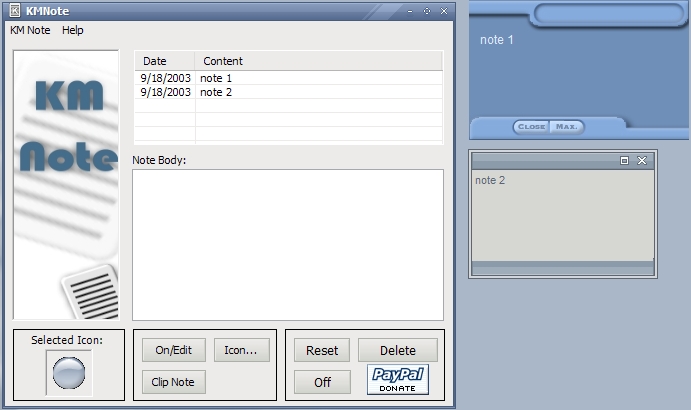Screen dimensions: 691x410
Task: Click the KM Note logo image
Action: tap(66, 185)
